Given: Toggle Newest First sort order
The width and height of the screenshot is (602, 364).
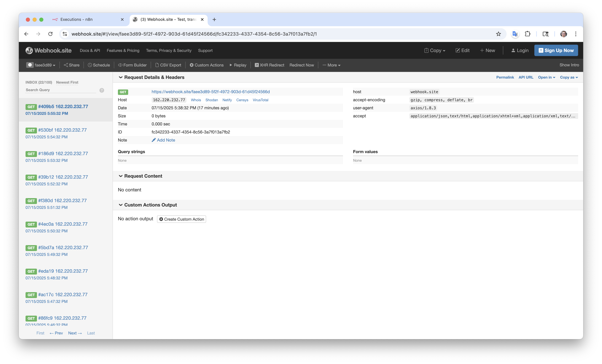Looking at the screenshot, I should pyautogui.click(x=67, y=82).
